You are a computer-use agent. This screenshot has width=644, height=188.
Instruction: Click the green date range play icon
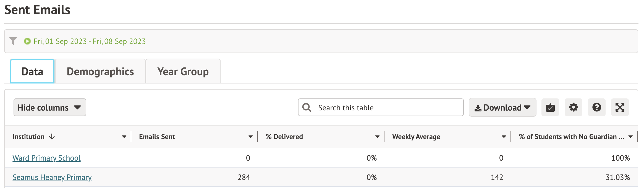(x=27, y=41)
